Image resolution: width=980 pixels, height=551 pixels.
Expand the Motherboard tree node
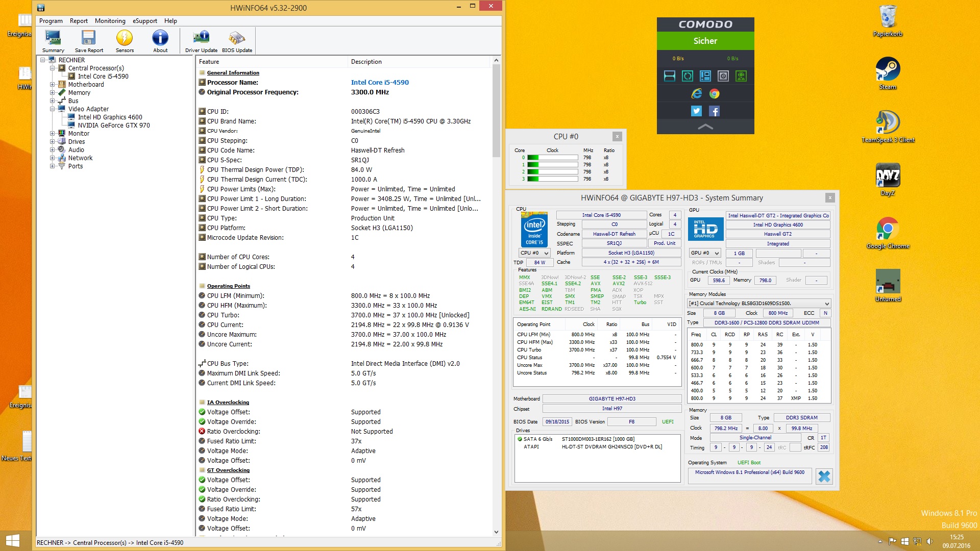[52, 85]
